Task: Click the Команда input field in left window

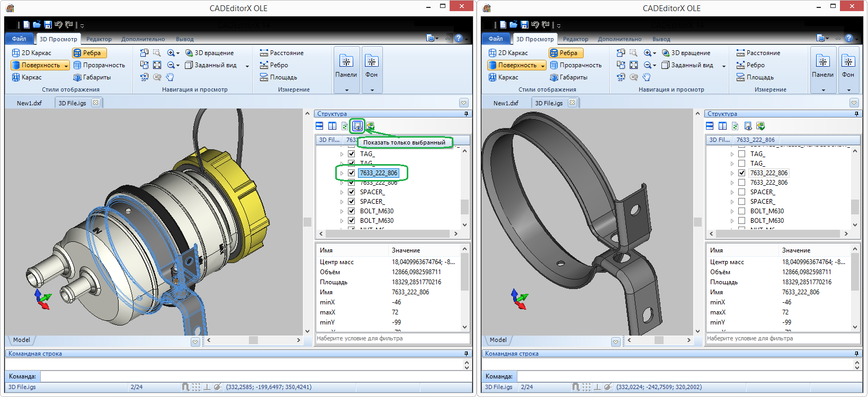Action: 254,376
